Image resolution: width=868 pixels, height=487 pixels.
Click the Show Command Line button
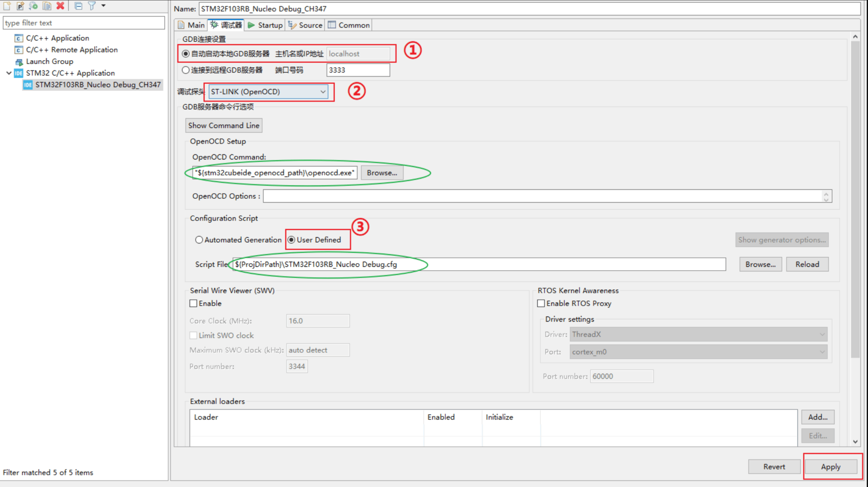coord(224,126)
